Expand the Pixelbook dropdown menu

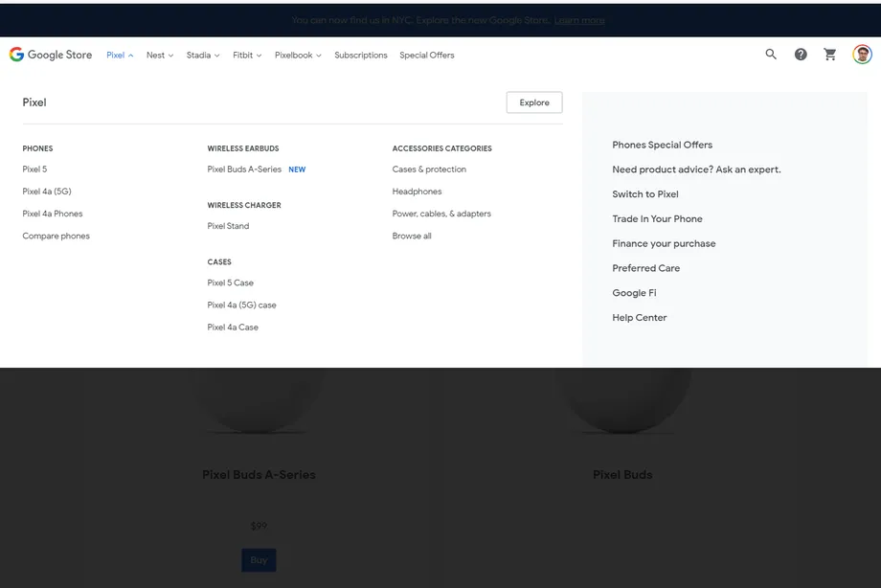[x=298, y=56]
